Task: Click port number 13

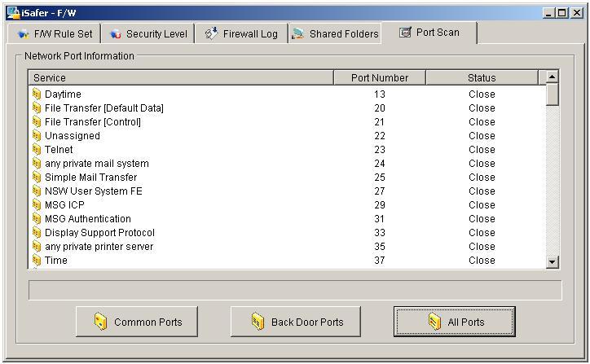Action: click(x=380, y=94)
